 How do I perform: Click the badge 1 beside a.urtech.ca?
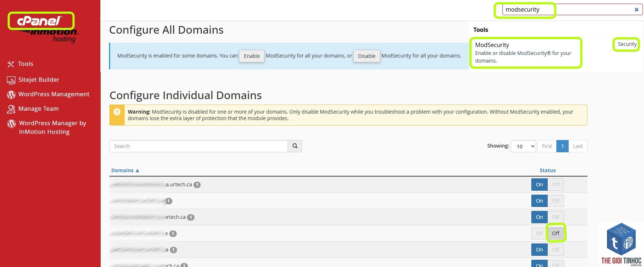(197, 185)
